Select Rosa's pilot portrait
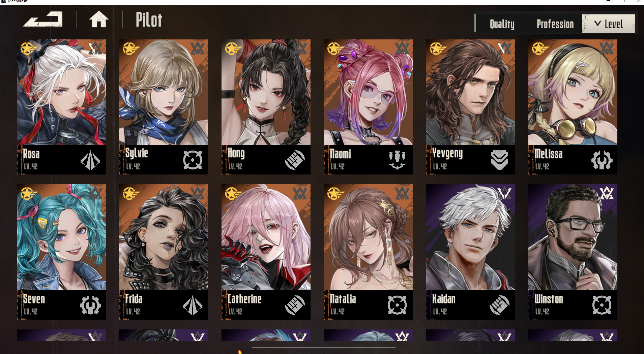Screen dimensions: 644x354 tap(61, 92)
